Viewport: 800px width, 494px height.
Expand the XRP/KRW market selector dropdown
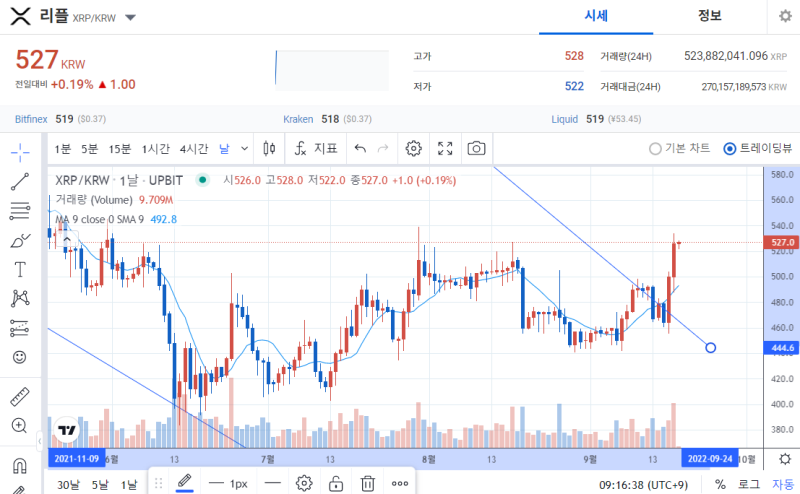coord(131,18)
